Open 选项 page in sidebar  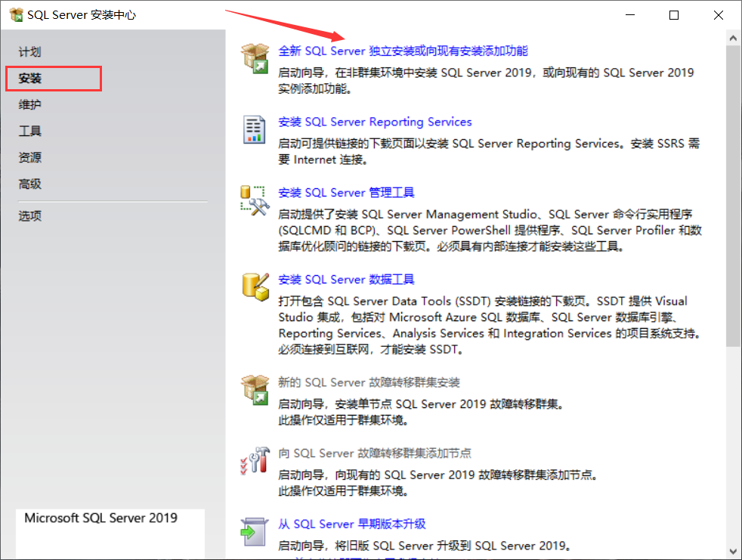tap(29, 216)
